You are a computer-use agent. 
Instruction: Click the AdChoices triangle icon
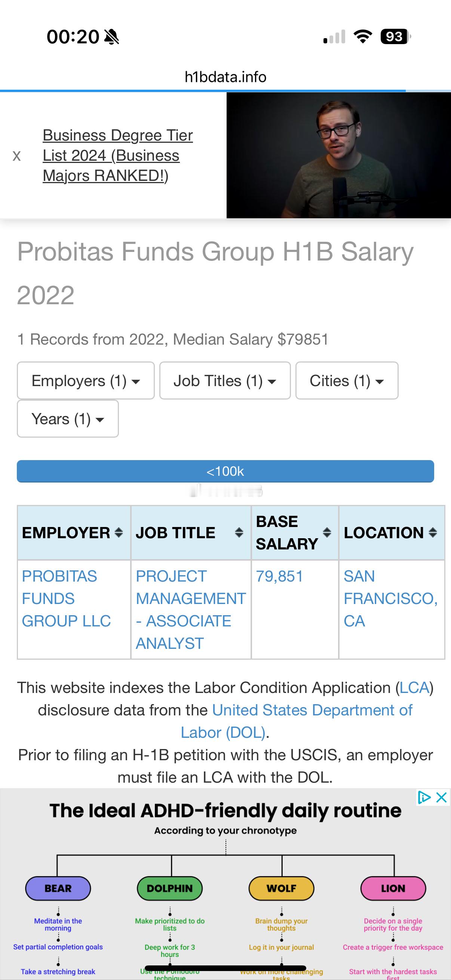click(x=424, y=797)
